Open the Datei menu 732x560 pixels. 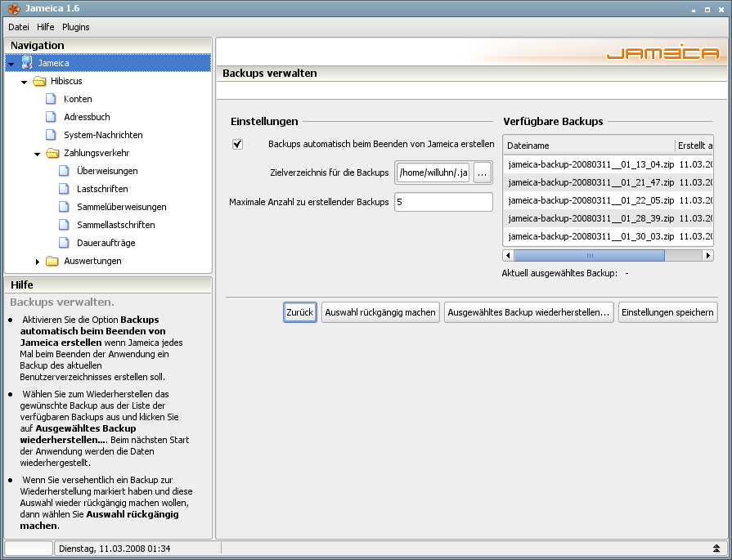pyautogui.click(x=19, y=27)
